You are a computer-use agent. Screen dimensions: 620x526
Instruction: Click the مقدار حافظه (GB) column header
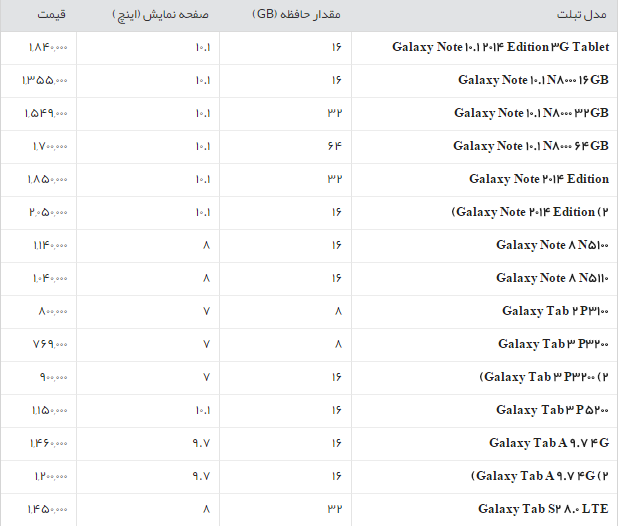tap(300, 17)
